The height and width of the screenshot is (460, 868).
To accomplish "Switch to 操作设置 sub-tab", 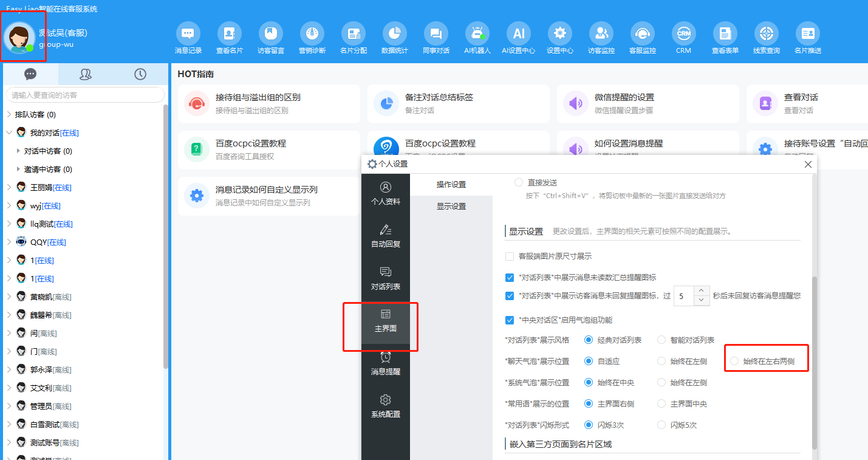I will (451, 185).
